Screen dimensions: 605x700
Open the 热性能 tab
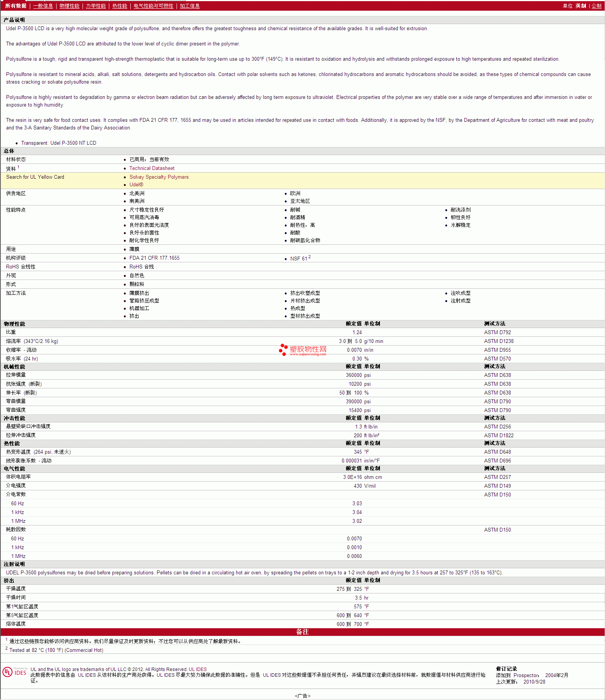point(120,6)
